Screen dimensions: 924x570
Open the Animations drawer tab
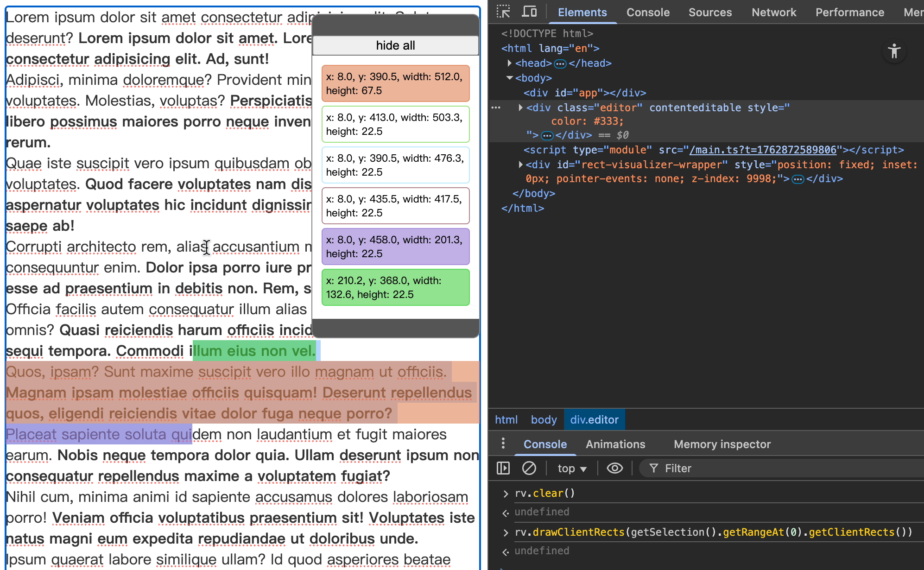point(615,444)
